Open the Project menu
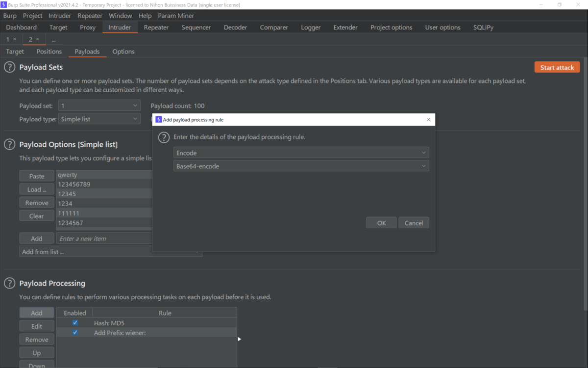The height and width of the screenshot is (368, 588). [33, 16]
